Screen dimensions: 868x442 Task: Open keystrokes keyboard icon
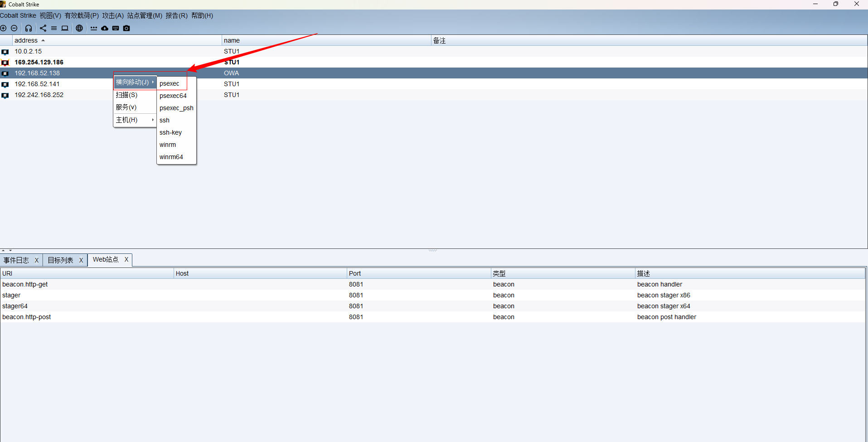[x=116, y=28]
